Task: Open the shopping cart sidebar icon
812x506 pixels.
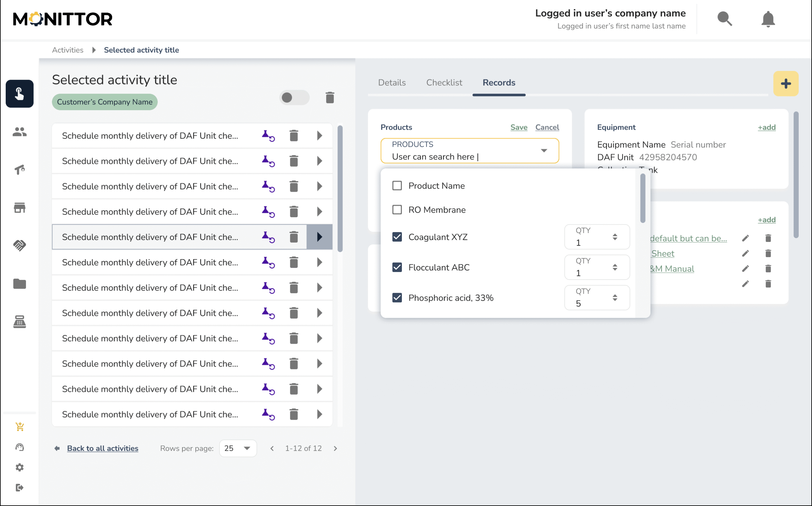Action: [19, 427]
